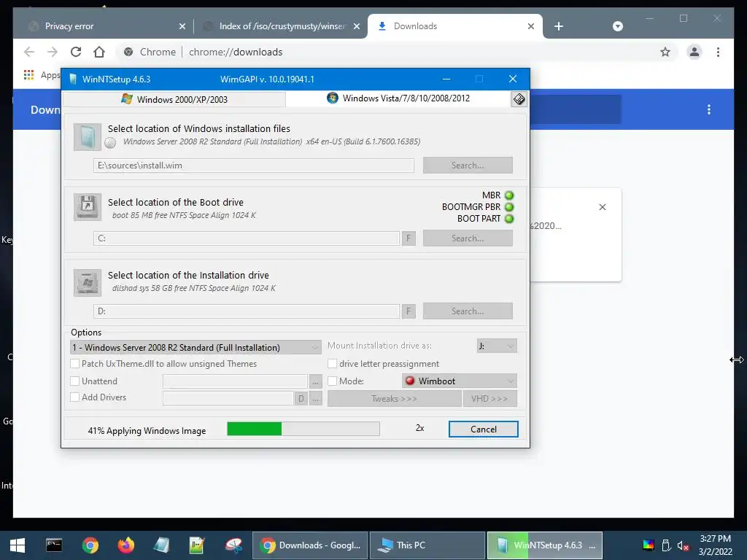Click the browse ellipsis button for Add Drivers
747x560 pixels.
(x=315, y=399)
